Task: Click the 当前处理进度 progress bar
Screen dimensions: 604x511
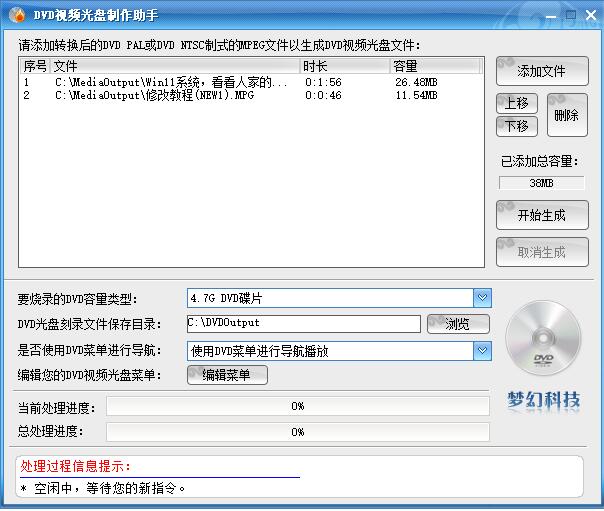Action: tap(298, 406)
